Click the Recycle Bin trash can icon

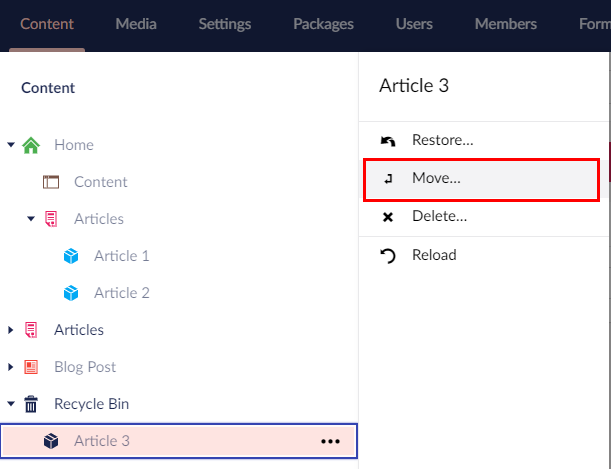[31, 404]
